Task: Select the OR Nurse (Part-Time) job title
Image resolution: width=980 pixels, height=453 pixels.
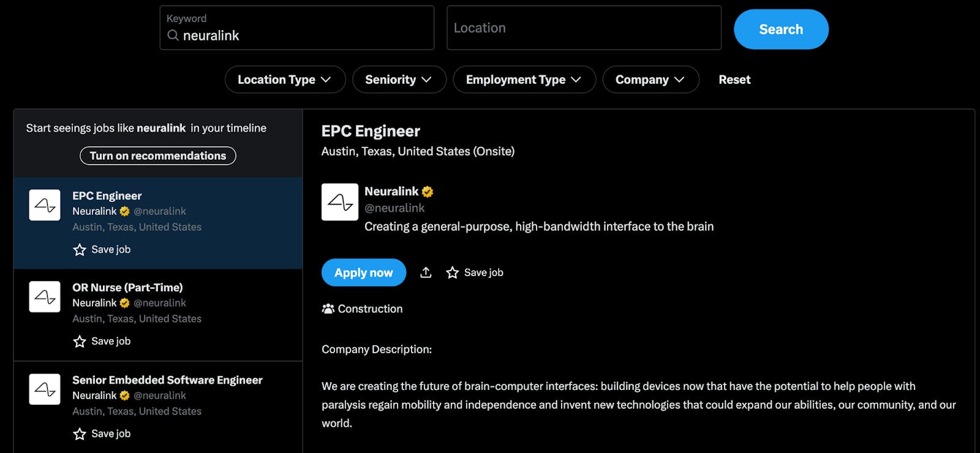Action: coord(127,287)
